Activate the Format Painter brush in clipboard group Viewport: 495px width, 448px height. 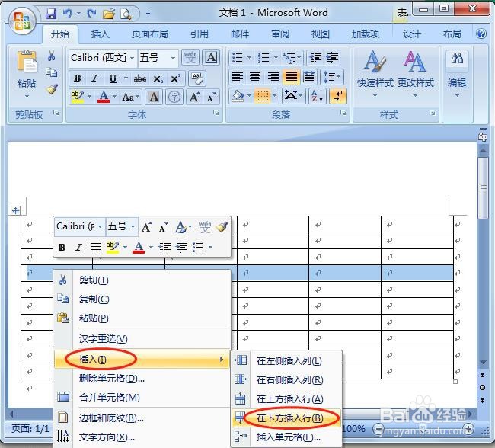point(52,89)
